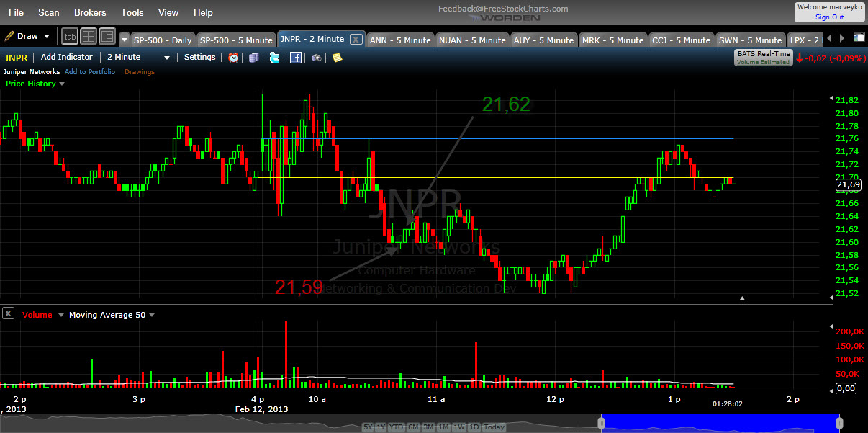868x433 pixels.
Task: Click the Feedback@FreeStockCharts.com link
Action: pyautogui.click(x=503, y=9)
